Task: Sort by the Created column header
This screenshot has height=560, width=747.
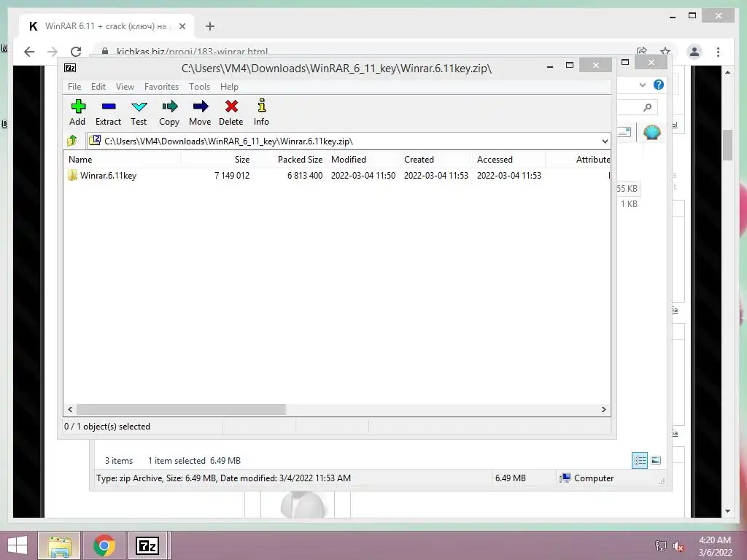Action: tap(436, 160)
